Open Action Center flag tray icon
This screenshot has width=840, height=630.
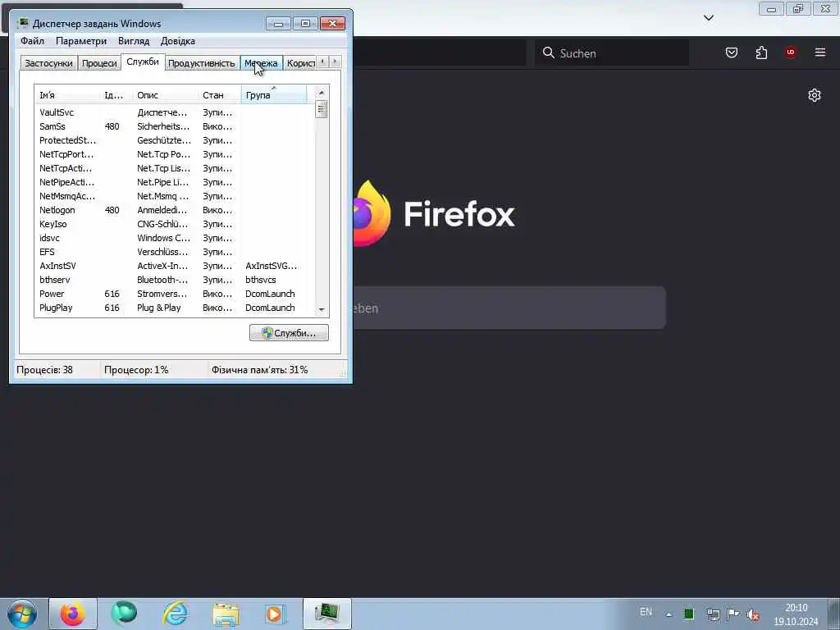733,614
